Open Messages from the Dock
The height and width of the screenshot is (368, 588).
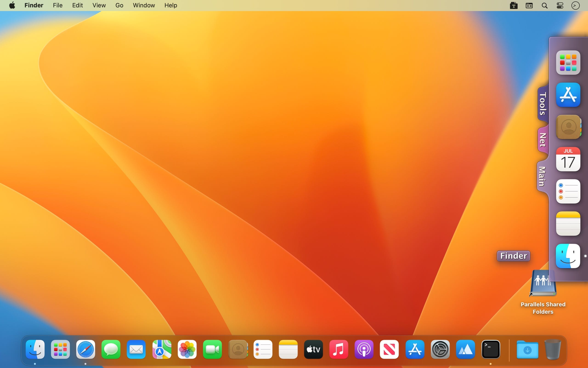click(111, 349)
